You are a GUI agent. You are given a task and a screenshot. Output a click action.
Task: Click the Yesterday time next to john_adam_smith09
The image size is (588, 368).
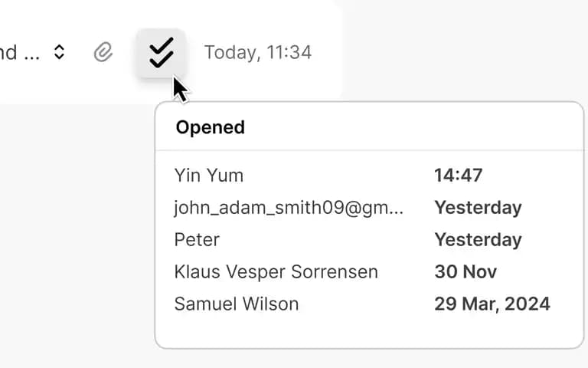point(478,208)
